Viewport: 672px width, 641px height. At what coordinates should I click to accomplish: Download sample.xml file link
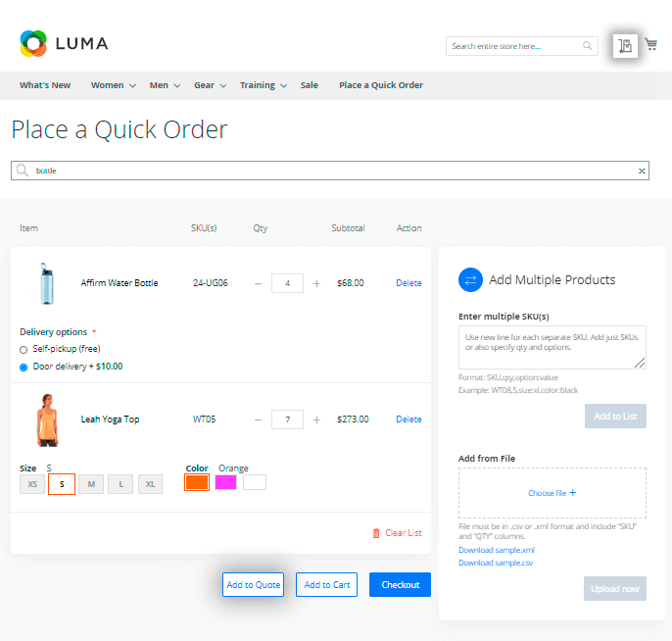497,550
